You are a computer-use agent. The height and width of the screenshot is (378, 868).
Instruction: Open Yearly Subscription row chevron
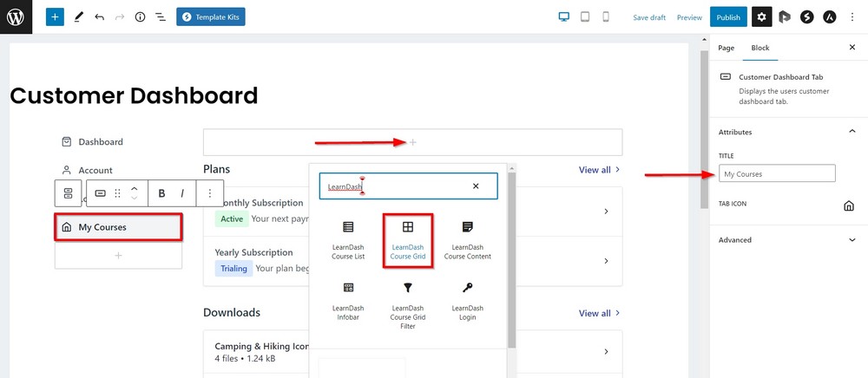[606, 261]
